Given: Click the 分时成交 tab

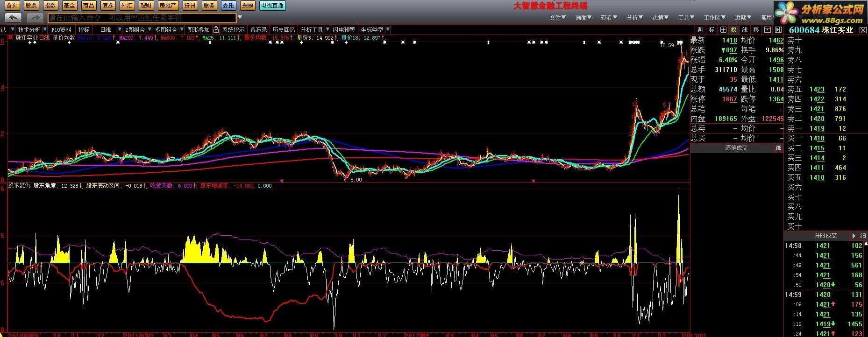Looking at the screenshot, I should 825,236.
